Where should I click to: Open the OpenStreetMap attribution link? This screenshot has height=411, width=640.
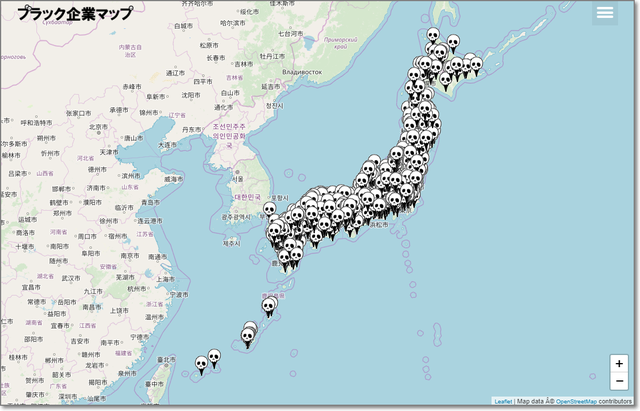point(576,401)
